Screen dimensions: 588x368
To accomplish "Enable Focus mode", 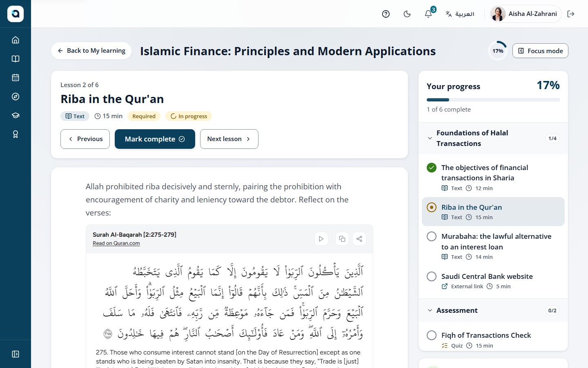I will click(540, 51).
